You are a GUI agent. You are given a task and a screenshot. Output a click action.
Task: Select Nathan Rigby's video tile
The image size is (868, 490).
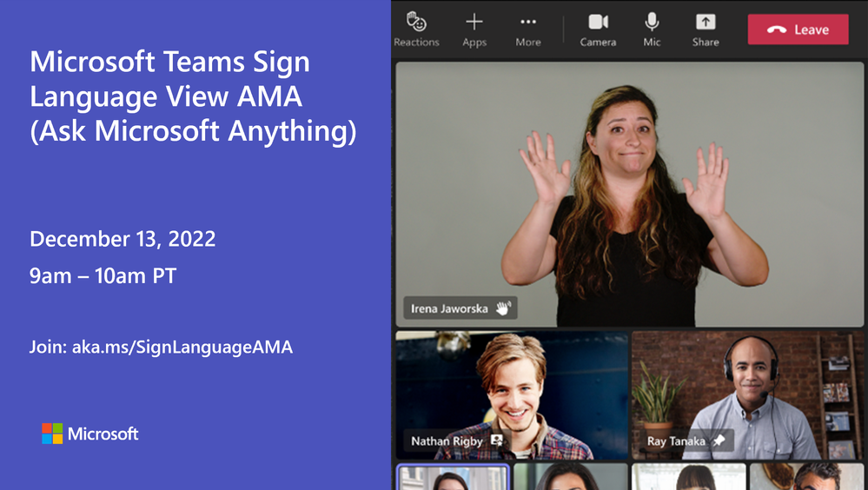pyautogui.click(x=512, y=395)
